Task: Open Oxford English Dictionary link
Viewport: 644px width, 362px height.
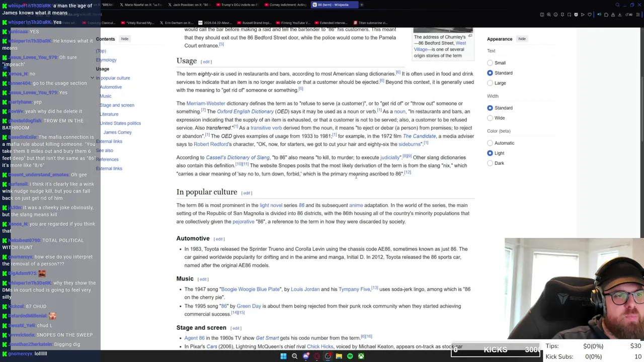Action: [x=246, y=112]
